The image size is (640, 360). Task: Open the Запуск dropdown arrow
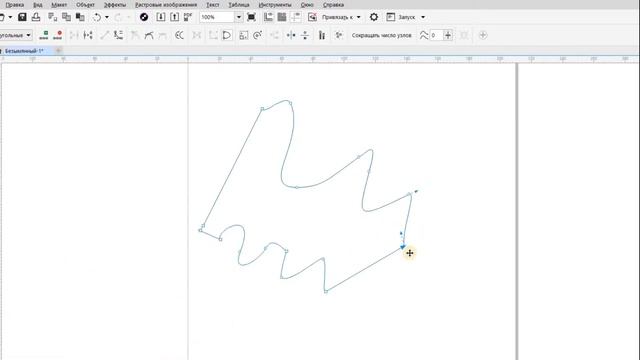coord(423,17)
